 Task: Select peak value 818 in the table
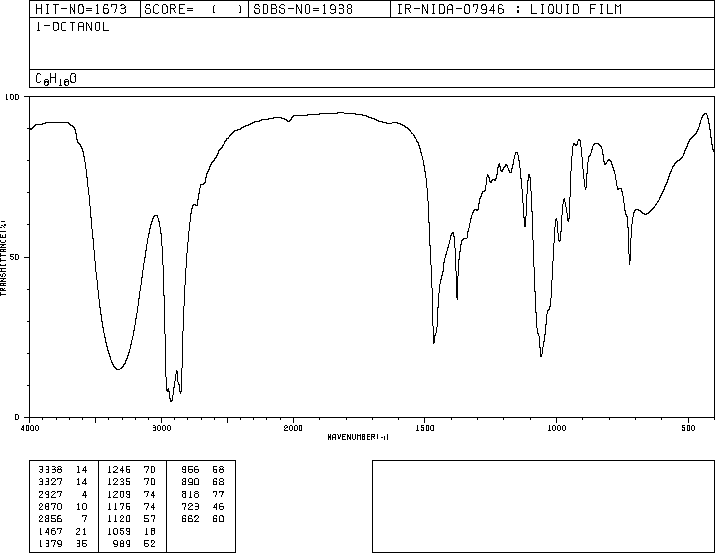point(190,494)
